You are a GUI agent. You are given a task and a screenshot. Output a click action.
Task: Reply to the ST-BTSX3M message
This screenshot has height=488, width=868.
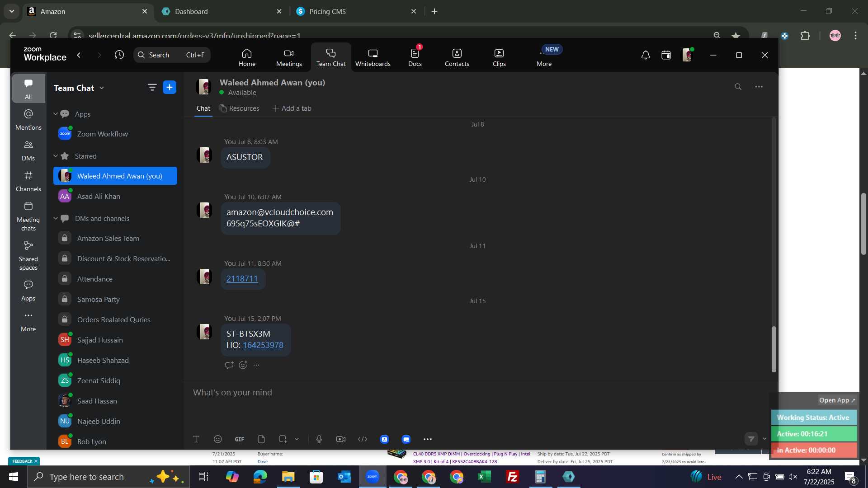pyautogui.click(x=229, y=365)
